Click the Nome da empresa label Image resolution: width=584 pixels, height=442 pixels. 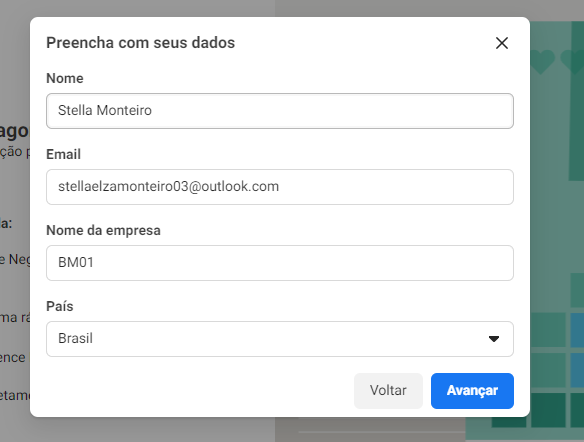103,230
